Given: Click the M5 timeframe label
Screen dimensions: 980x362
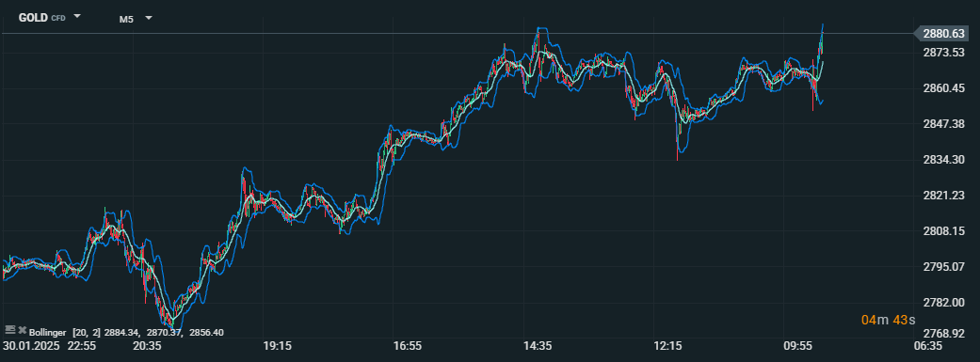Looking at the screenshot, I should (126, 19).
